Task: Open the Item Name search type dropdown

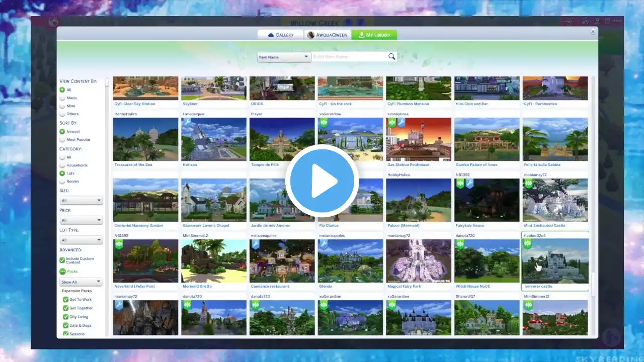Action: pyautogui.click(x=283, y=57)
